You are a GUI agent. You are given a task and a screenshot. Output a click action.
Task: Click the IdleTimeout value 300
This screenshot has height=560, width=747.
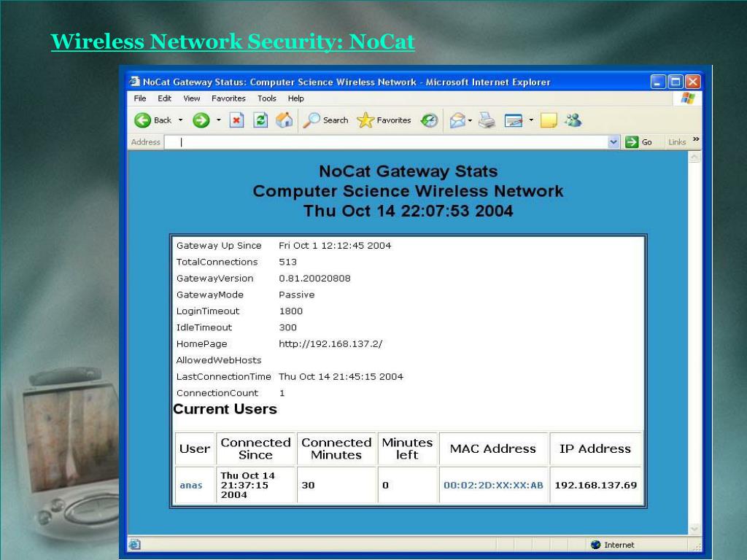pyautogui.click(x=287, y=327)
